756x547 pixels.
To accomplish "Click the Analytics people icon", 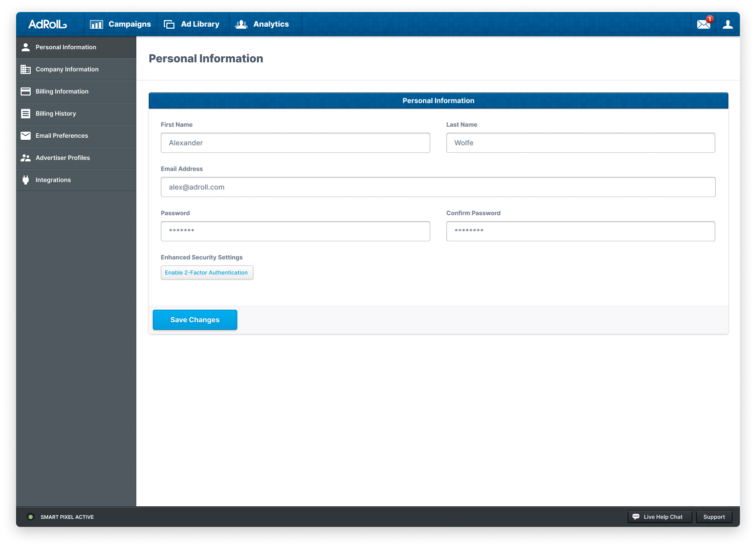I will (x=241, y=24).
